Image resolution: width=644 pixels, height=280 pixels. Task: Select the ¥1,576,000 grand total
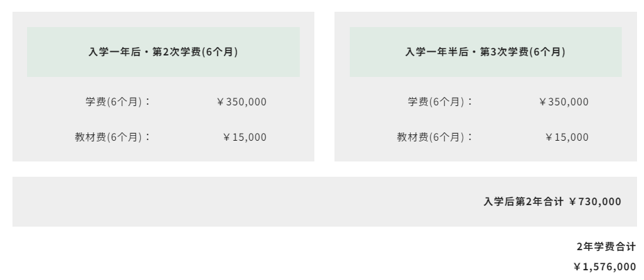coord(605,267)
